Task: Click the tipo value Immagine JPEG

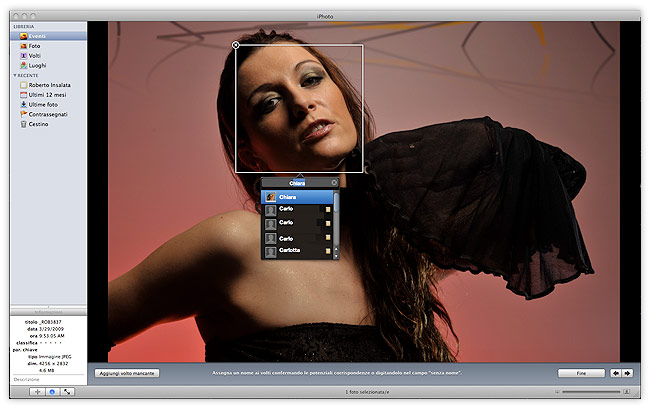Action: pos(56,357)
